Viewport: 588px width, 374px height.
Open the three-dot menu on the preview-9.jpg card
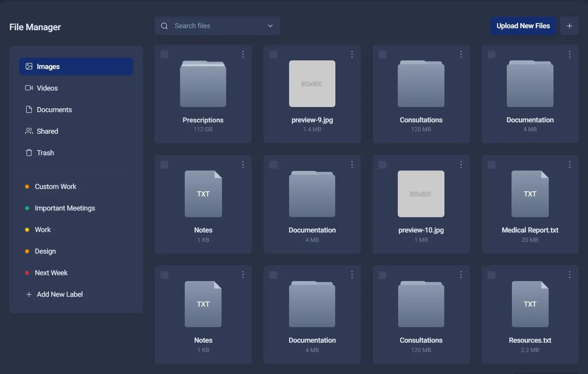tap(352, 54)
